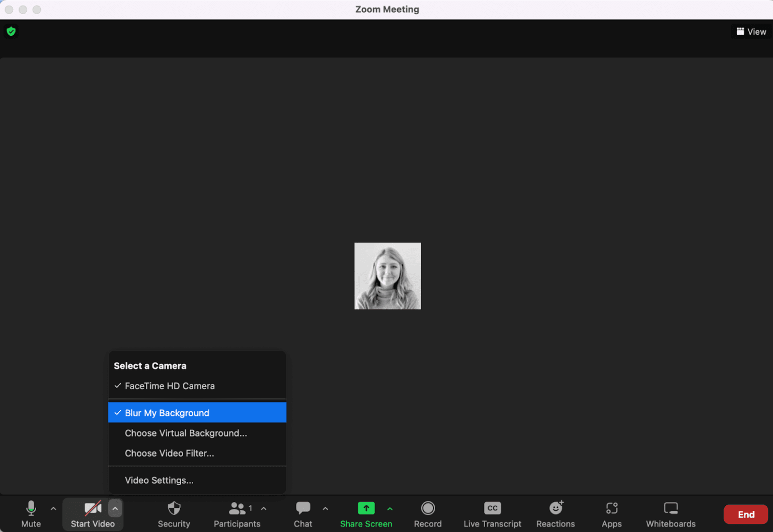Open the Security shield options
773x532 pixels.
(x=174, y=509)
